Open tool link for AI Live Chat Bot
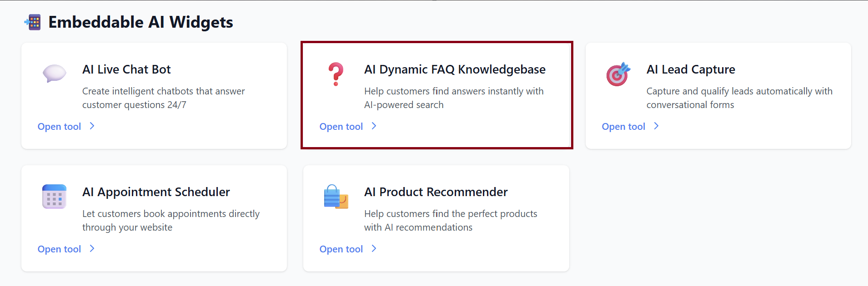 [x=59, y=127]
